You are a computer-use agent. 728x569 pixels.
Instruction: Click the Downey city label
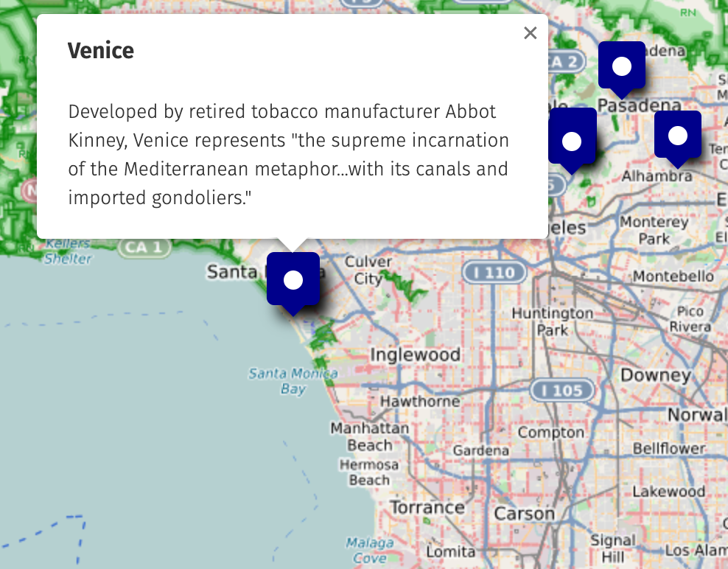655,376
